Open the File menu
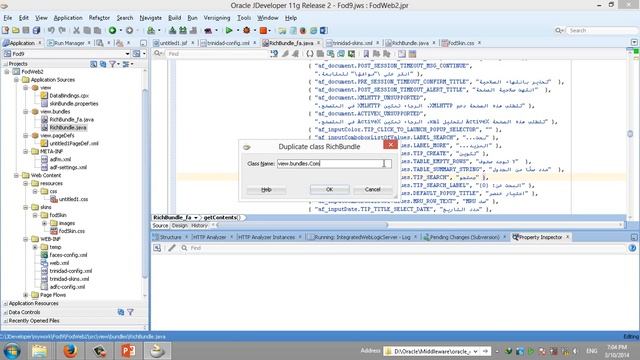 pyautogui.click(x=8, y=18)
